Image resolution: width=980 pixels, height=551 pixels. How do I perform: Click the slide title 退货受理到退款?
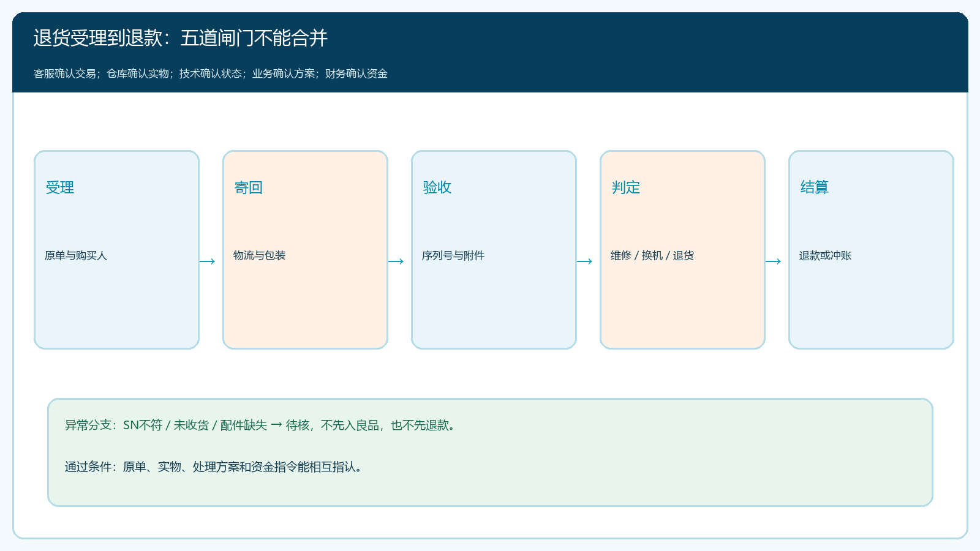[181, 38]
